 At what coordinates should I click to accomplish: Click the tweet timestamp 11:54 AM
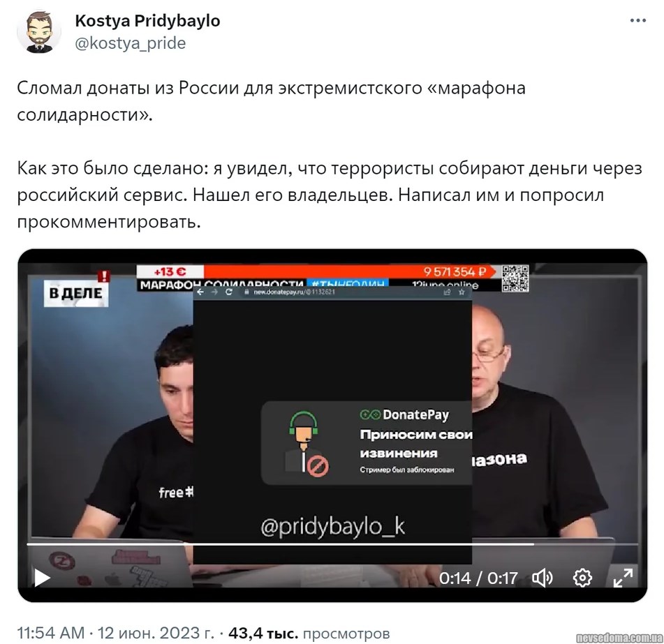point(51,633)
